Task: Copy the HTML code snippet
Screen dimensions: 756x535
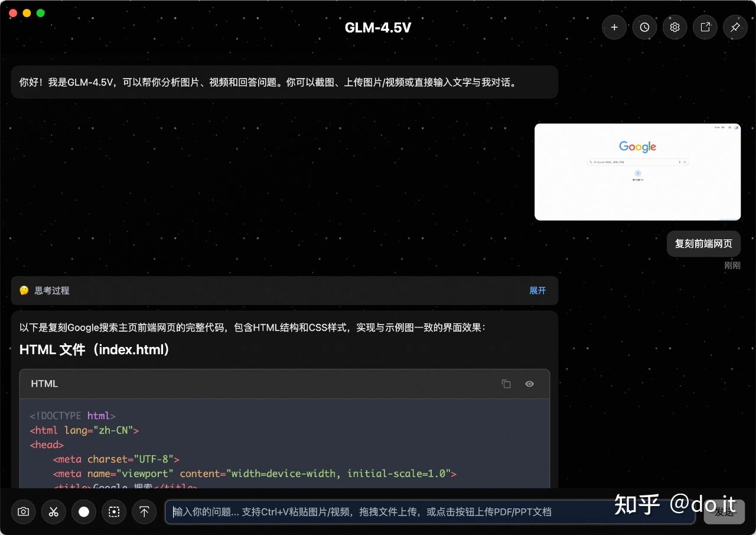Action: click(506, 384)
